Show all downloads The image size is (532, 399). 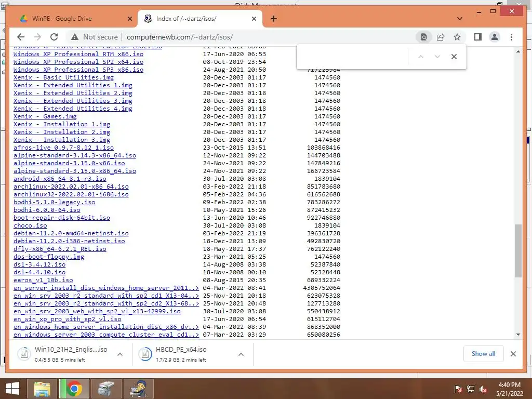tap(484, 354)
